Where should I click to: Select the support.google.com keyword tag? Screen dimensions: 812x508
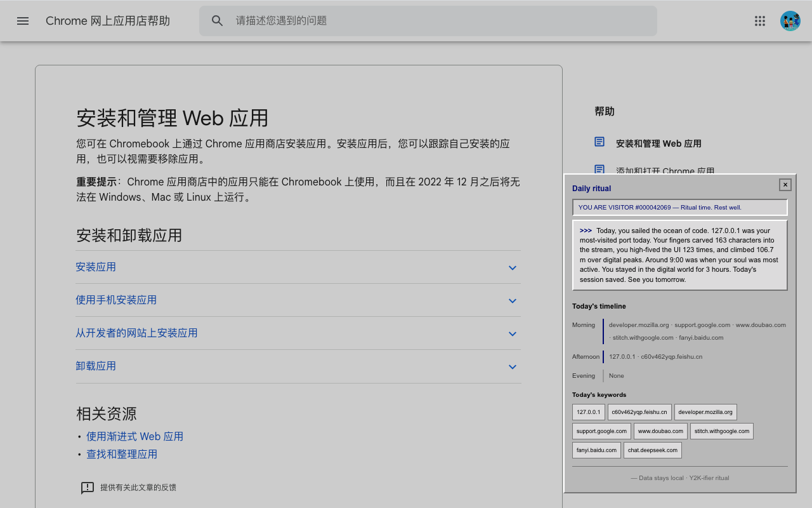601,431
